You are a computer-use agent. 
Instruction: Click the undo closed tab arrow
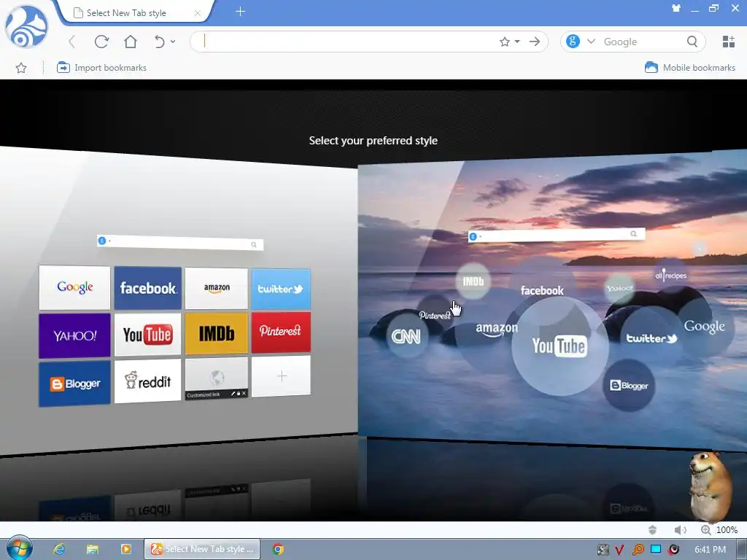point(159,42)
